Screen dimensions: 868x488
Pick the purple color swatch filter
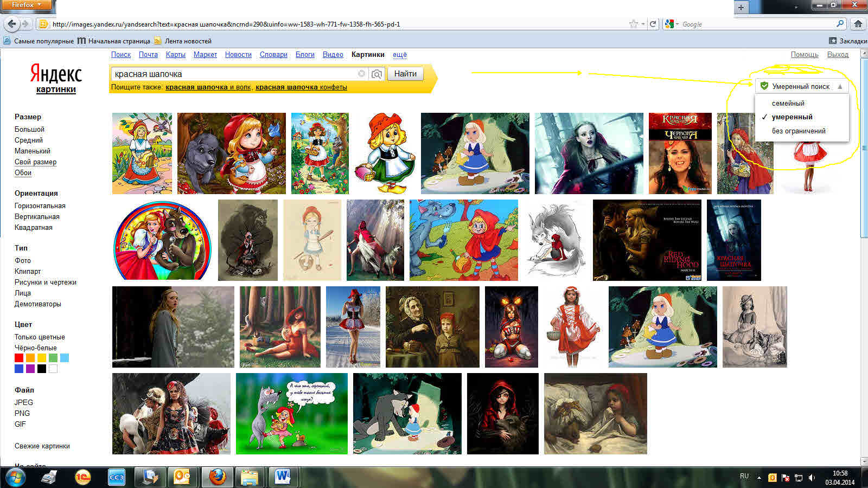30,369
